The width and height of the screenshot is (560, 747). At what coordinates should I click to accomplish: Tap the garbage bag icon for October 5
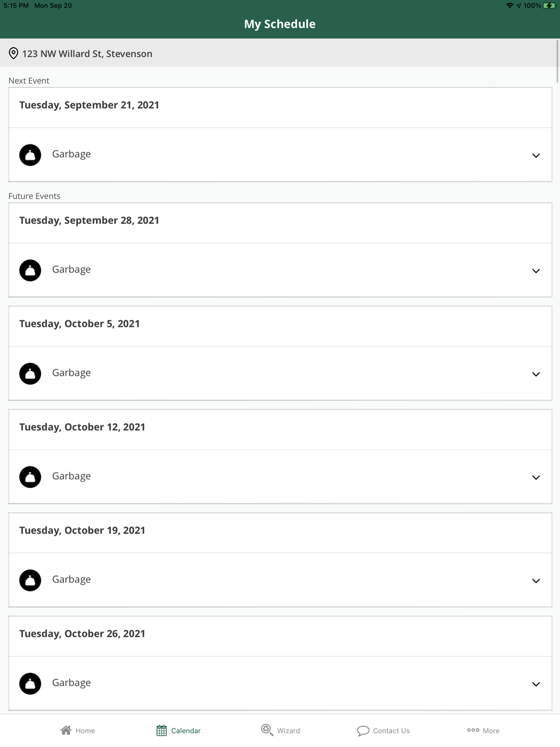[30, 373]
